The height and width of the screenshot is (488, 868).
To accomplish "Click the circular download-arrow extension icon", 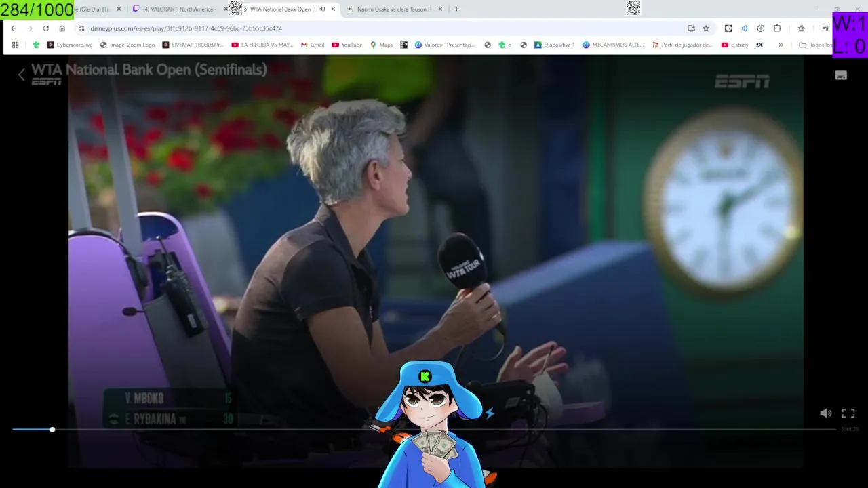I will click(x=760, y=28).
